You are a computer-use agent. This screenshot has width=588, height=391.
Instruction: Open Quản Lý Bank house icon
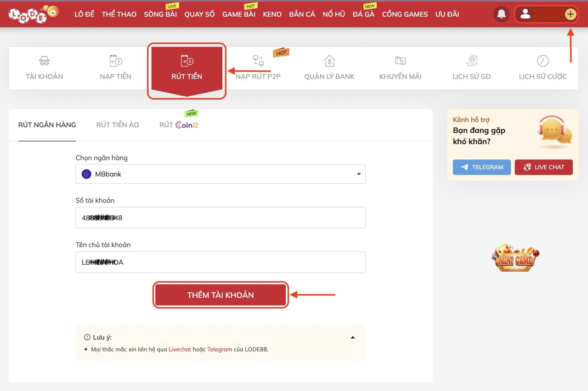point(329,61)
